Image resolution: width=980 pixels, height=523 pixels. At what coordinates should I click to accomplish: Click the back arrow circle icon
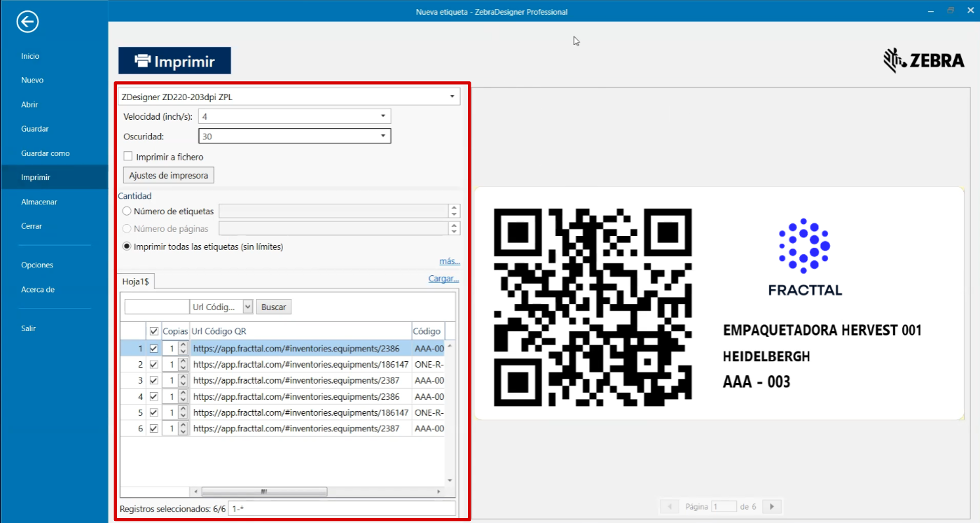27,22
